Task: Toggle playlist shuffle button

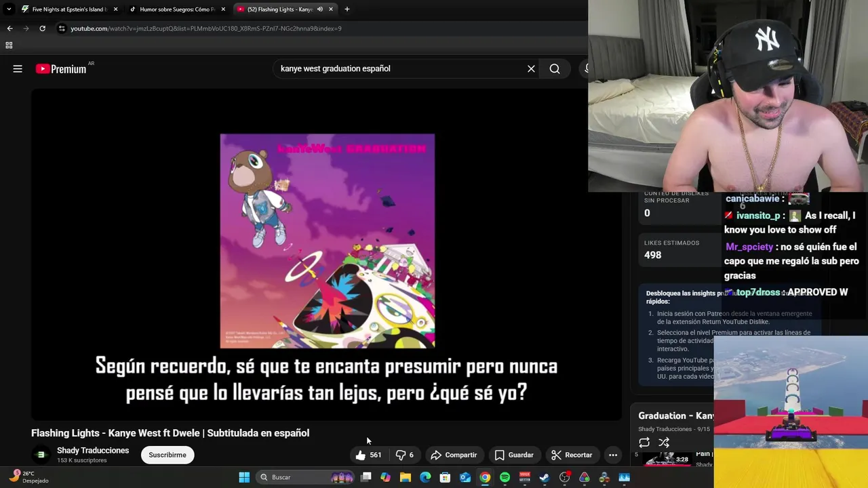Action: pyautogui.click(x=664, y=443)
